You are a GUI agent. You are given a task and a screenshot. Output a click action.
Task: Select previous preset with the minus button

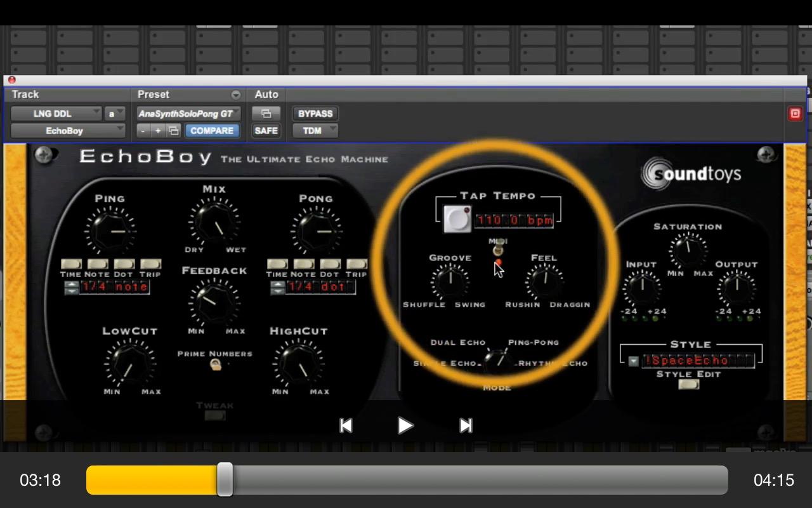[143, 131]
